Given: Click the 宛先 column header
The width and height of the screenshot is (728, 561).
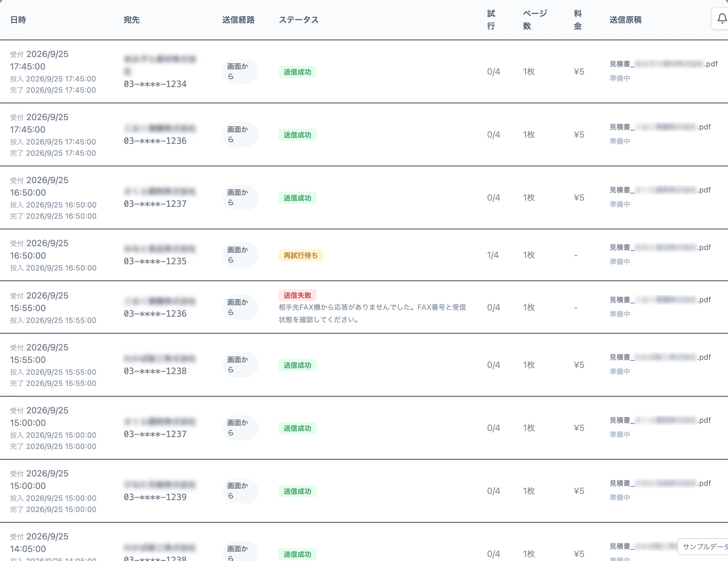Looking at the screenshot, I should click(131, 20).
